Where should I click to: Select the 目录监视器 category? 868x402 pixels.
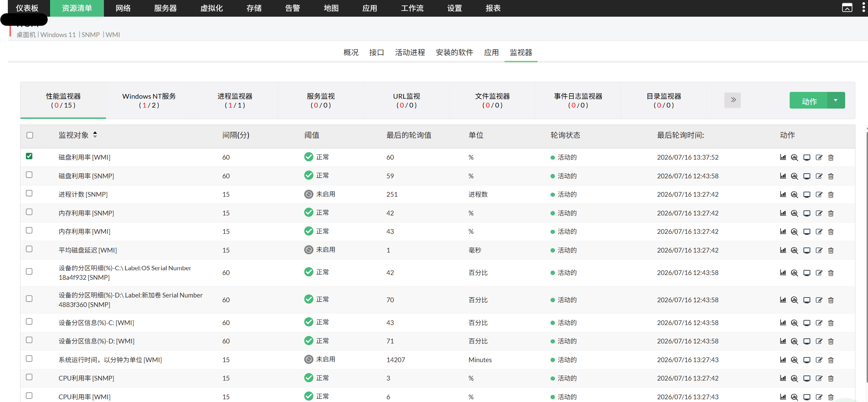[664, 100]
